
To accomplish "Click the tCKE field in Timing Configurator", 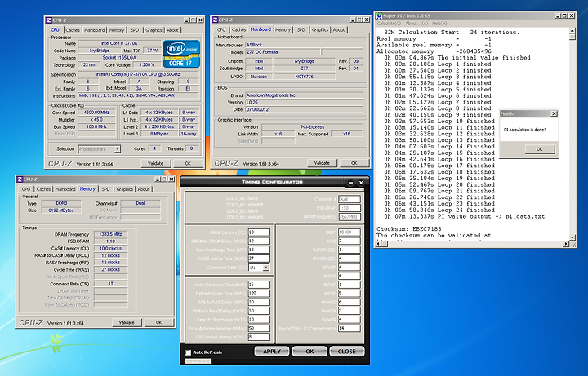I will [350, 241].
